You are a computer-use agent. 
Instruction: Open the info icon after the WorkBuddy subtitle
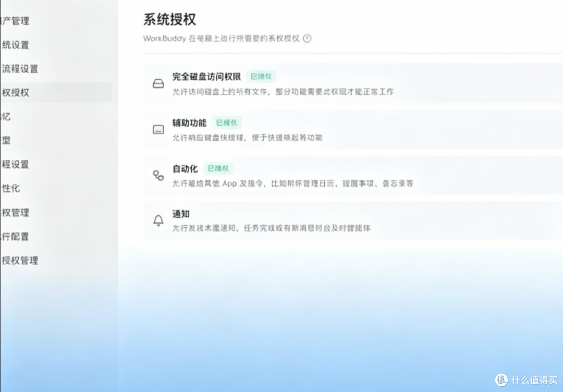click(x=308, y=39)
